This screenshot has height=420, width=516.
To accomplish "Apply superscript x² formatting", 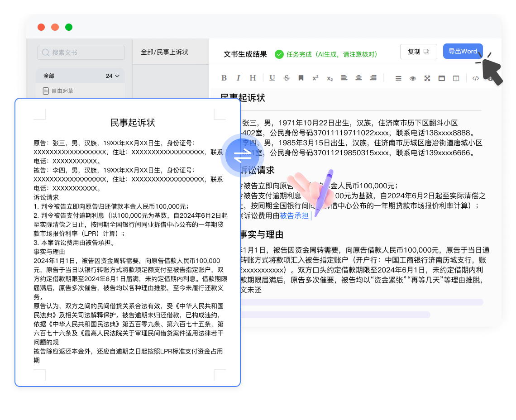I will coord(315,78).
